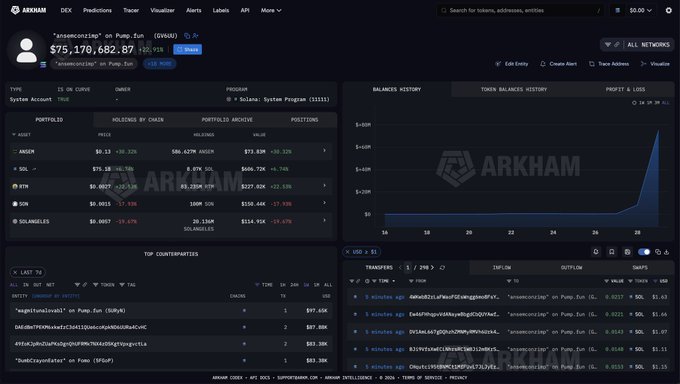This screenshot has width=680, height=384.
Task: Click the save icon above transfers
Action: point(627,252)
